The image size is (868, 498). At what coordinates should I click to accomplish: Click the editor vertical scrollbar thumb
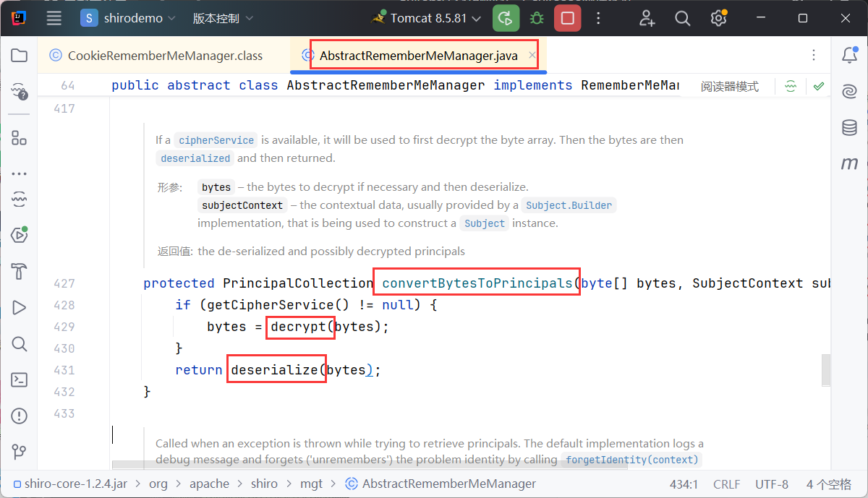pos(825,370)
